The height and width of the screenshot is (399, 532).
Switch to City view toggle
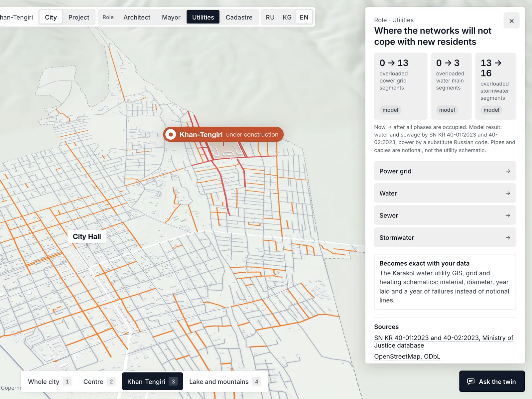[51, 17]
